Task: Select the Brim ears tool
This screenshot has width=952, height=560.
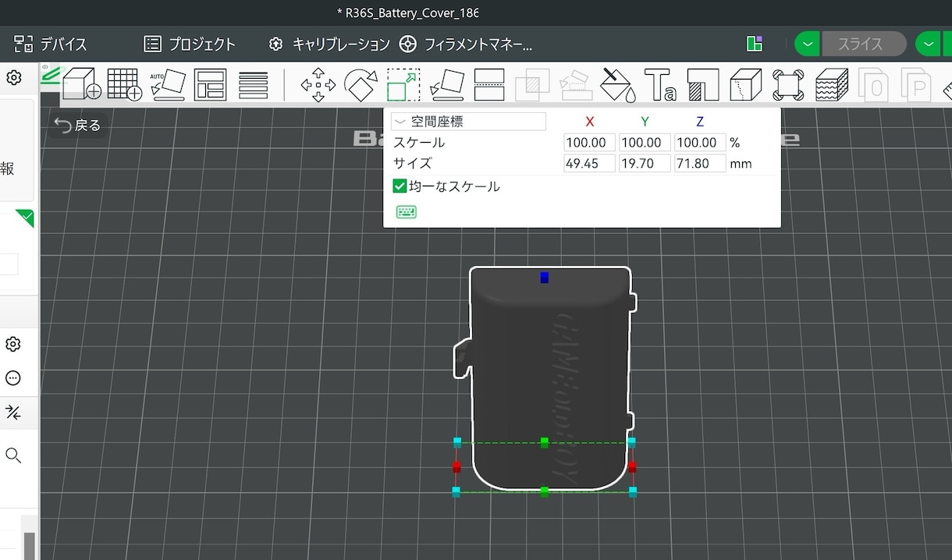Action: (x=788, y=84)
